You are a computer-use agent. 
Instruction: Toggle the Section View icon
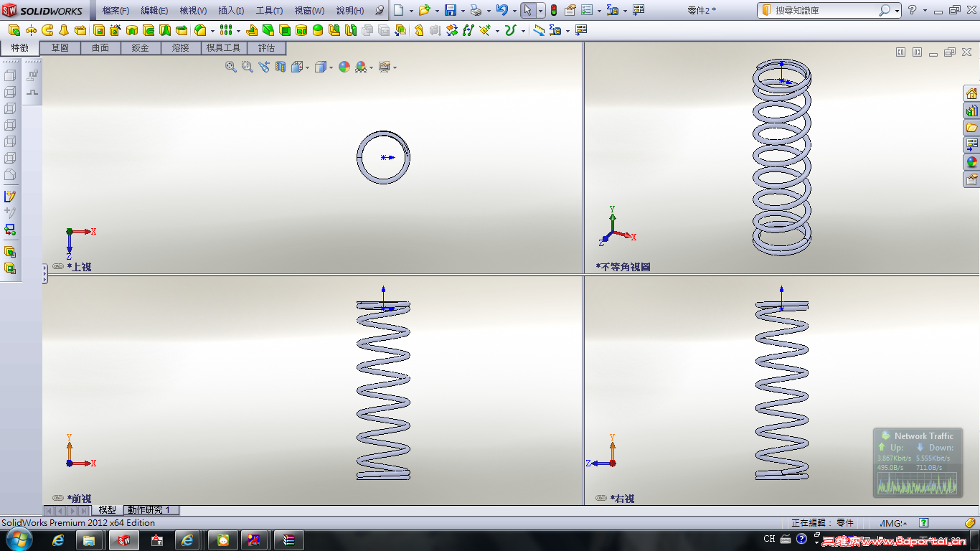(x=281, y=67)
